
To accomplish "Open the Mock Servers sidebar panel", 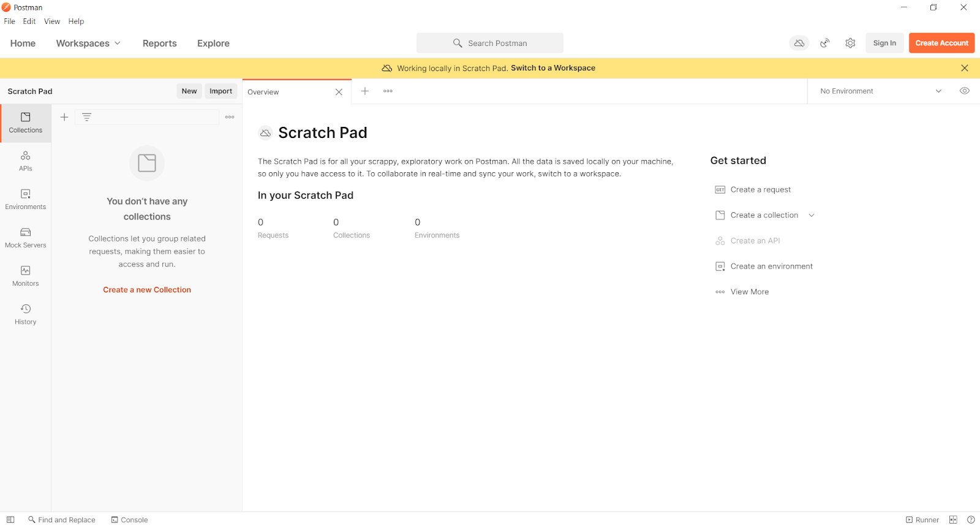I will click(26, 238).
